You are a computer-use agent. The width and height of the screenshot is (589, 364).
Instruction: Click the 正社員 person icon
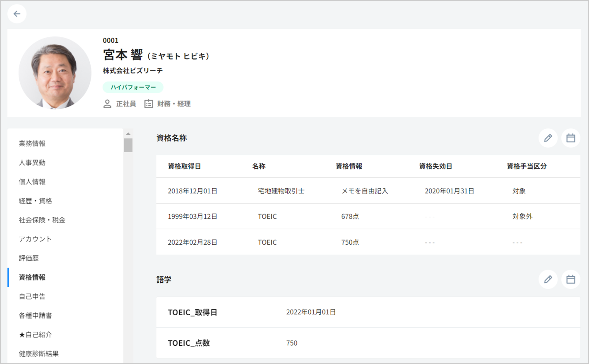coord(107,104)
